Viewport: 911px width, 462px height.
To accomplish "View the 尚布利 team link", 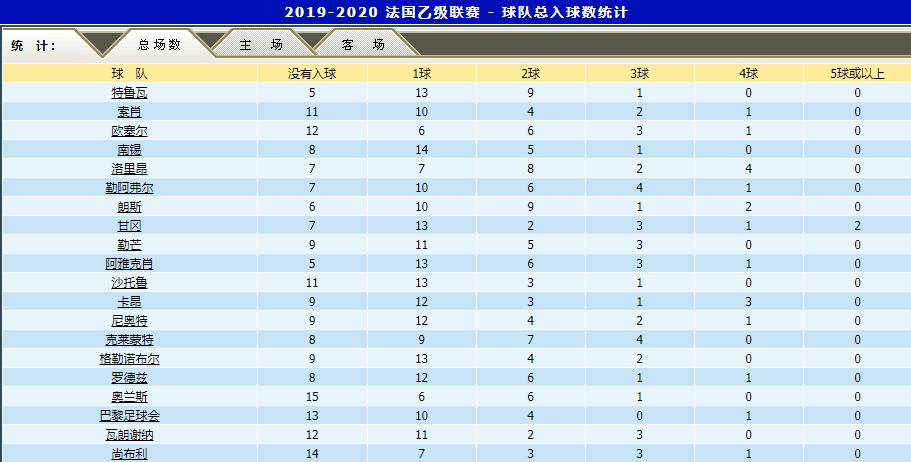I will (129, 454).
